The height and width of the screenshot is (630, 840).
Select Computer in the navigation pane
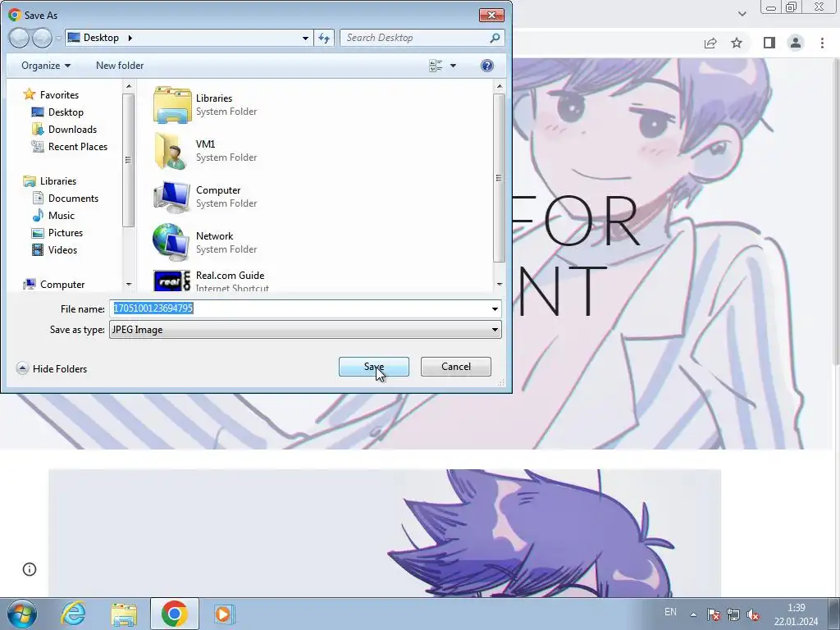(x=53, y=285)
